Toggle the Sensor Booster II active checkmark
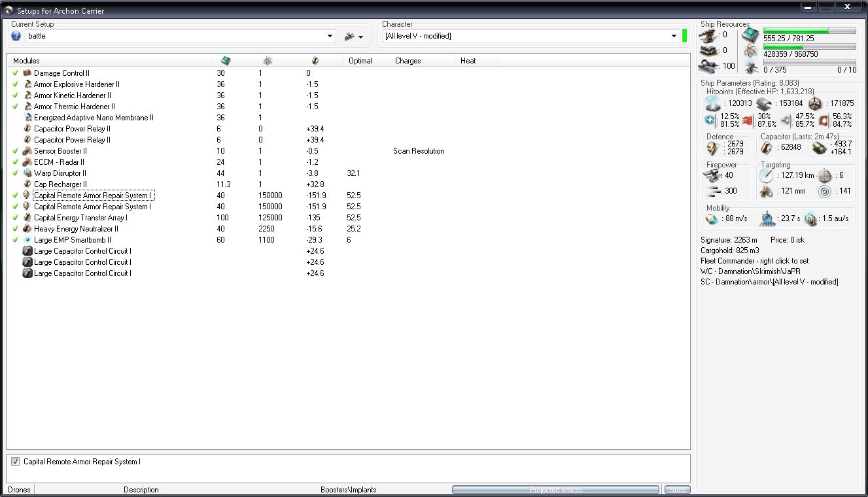The image size is (868, 497). (x=15, y=151)
